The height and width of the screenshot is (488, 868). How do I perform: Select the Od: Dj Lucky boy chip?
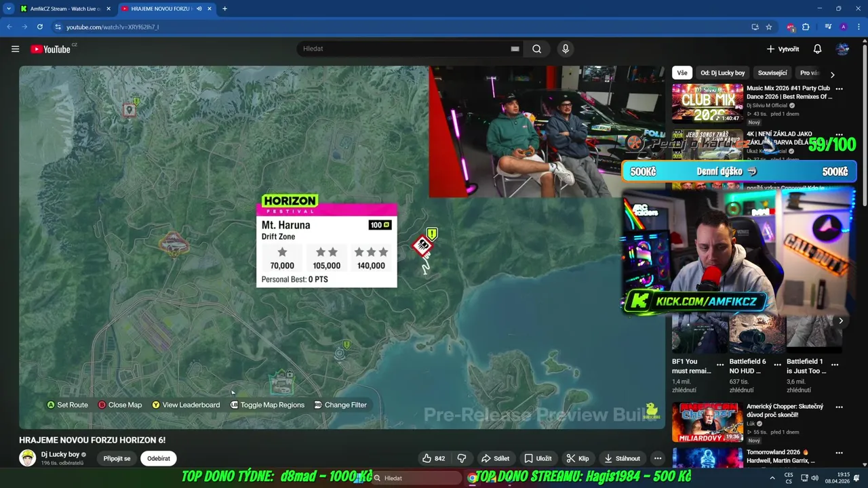click(722, 73)
